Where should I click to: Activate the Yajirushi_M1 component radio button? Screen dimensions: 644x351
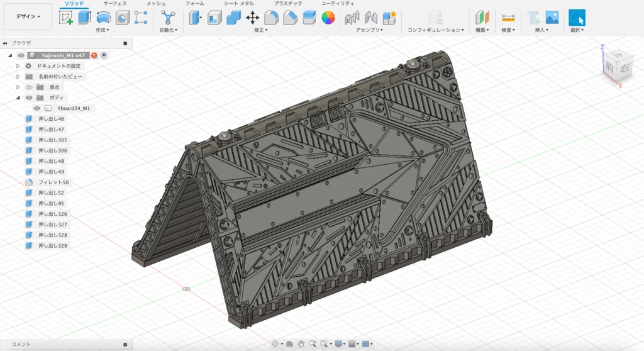(104, 55)
